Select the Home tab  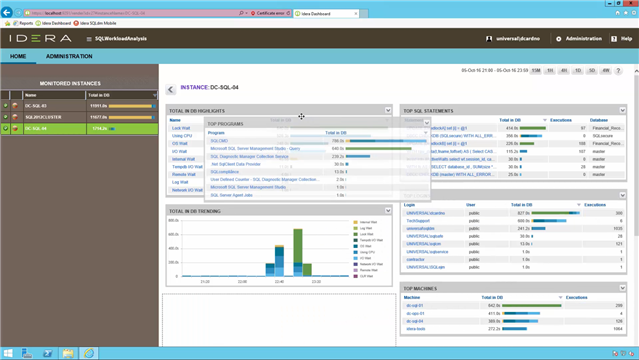click(18, 56)
